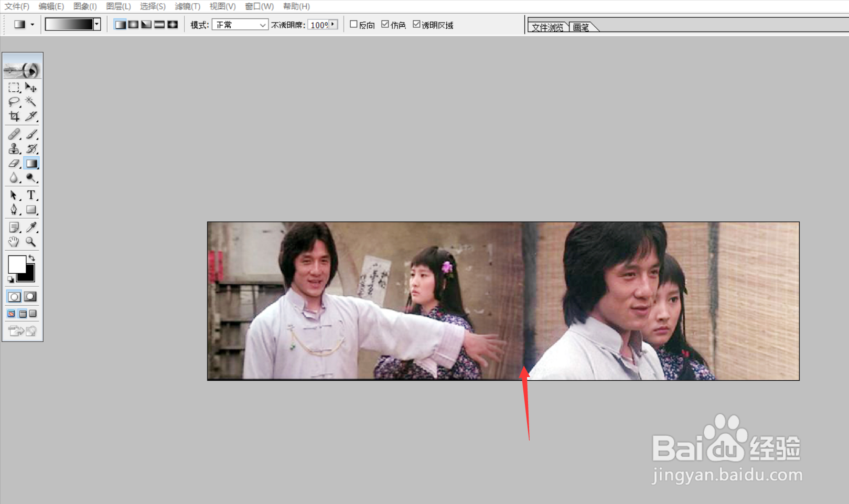Switch to the 画笔 tab
The width and height of the screenshot is (849, 504).
coord(581,27)
